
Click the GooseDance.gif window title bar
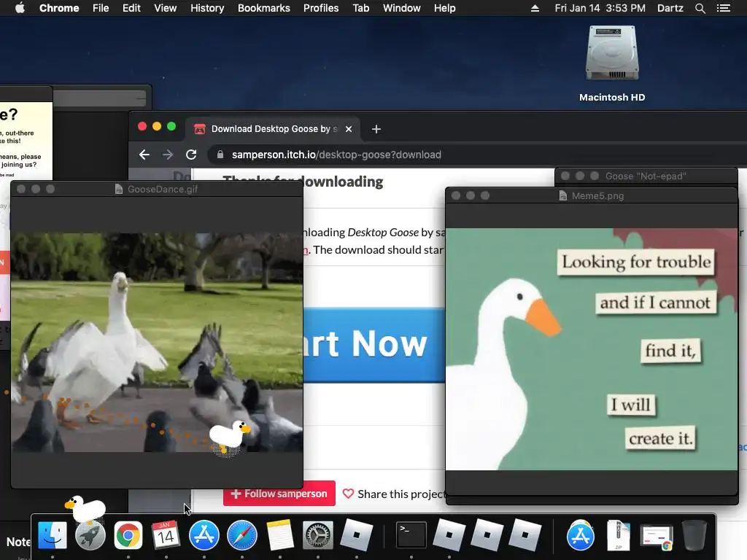pos(157,189)
